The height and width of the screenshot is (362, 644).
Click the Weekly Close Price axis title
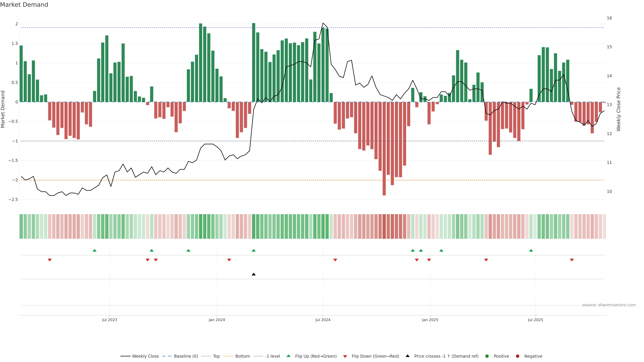point(619,109)
